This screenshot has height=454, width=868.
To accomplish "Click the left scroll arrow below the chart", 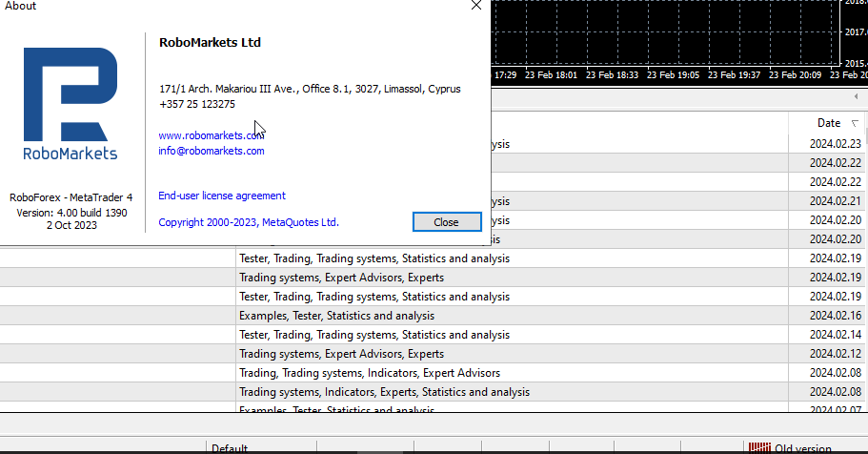I will coord(856,96).
